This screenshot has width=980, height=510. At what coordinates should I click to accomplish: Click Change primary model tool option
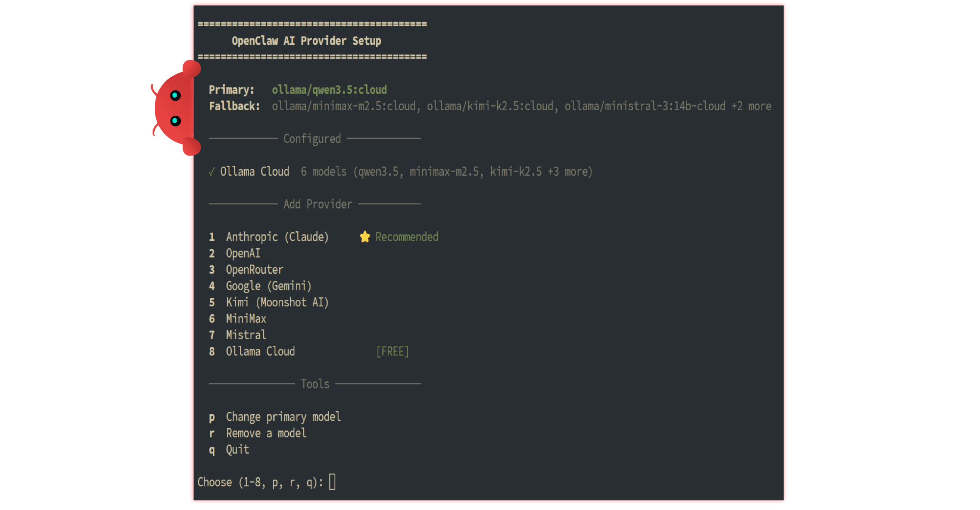pyautogui.click(x=283, y=417)
